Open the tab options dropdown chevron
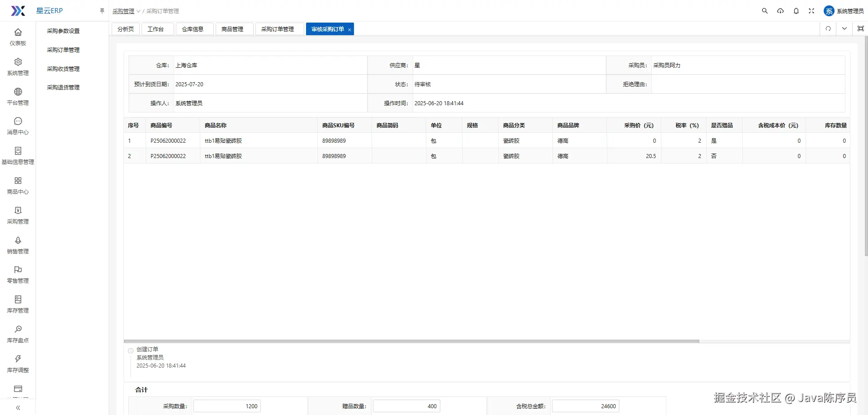868x415 pixels. click(x=844, y=28)
